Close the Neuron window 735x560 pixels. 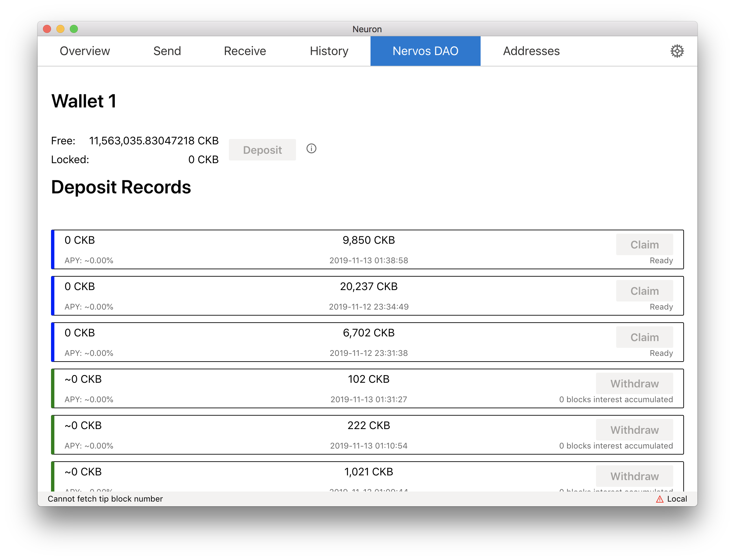(47, 29)
